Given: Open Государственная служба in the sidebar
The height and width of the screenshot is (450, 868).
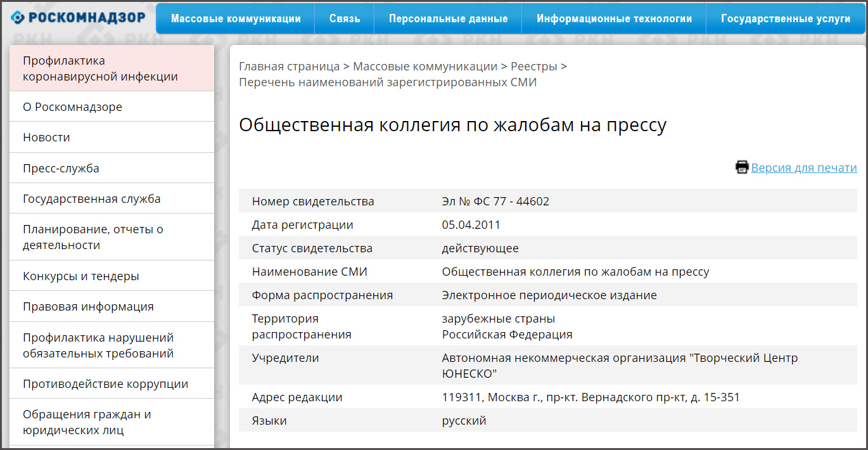Looking at the screenshot, I should tap(112, 198).
